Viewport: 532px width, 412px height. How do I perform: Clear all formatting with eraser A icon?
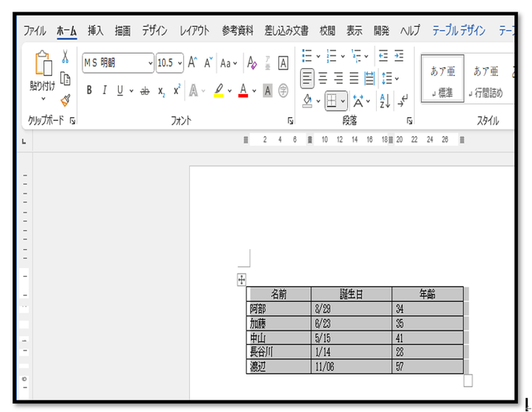pyautogui.click(x=252, y=63)
